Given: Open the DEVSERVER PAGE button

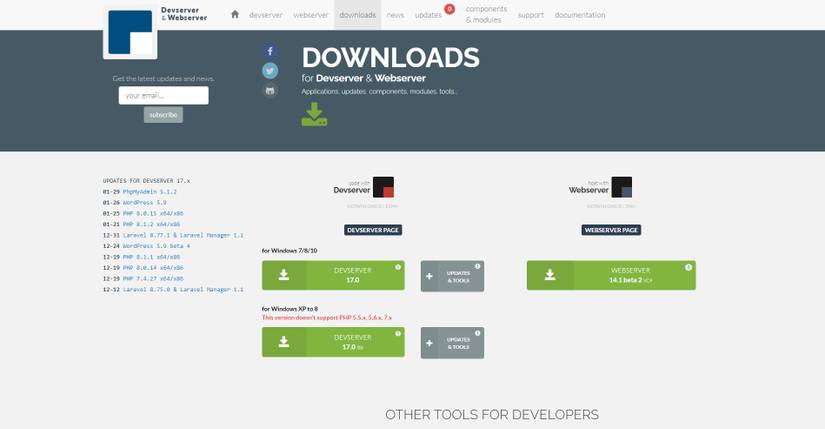Looking at the screenshot, I should [x=373, y=230].
